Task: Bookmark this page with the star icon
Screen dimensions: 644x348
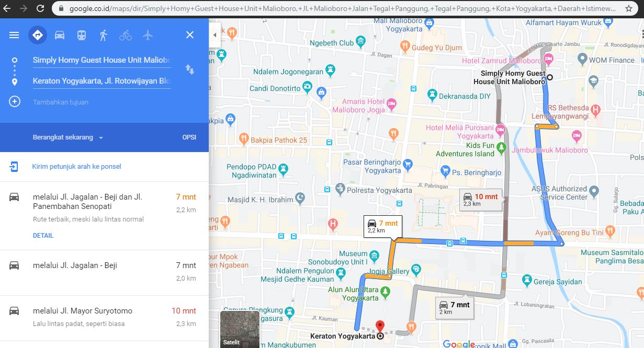Action: (x=629, y=8)
